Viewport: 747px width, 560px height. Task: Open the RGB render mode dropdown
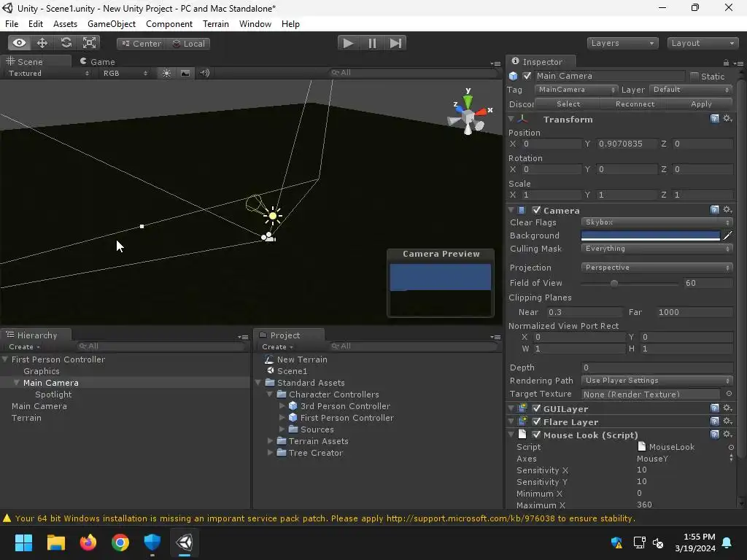click(x=125, y=73)
